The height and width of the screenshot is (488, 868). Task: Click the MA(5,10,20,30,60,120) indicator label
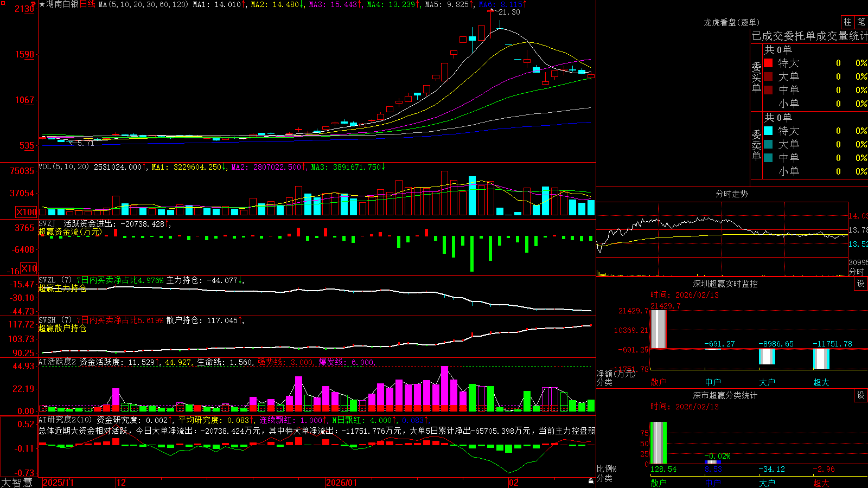coord(144,4)
